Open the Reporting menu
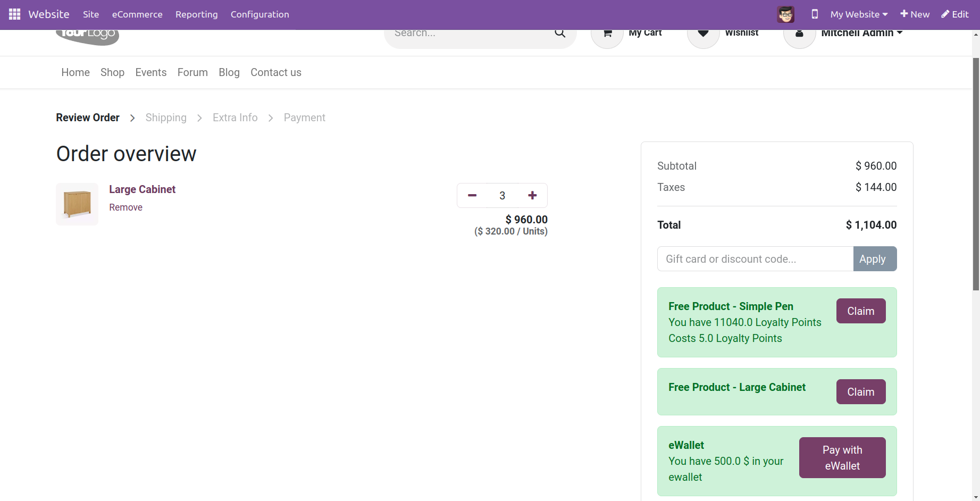 [x=197, y=14]
